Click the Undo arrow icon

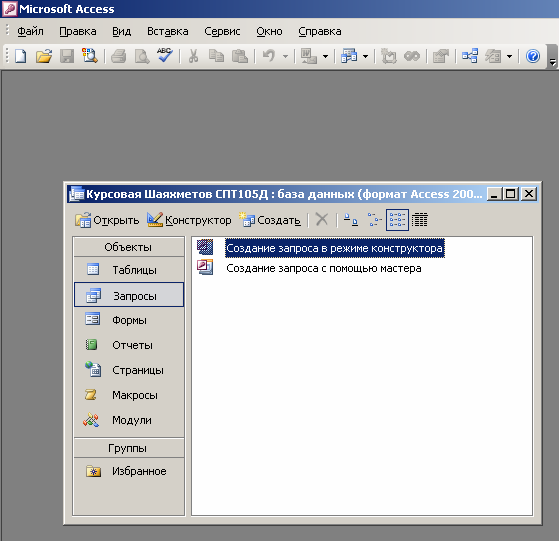tap(269, 56)
